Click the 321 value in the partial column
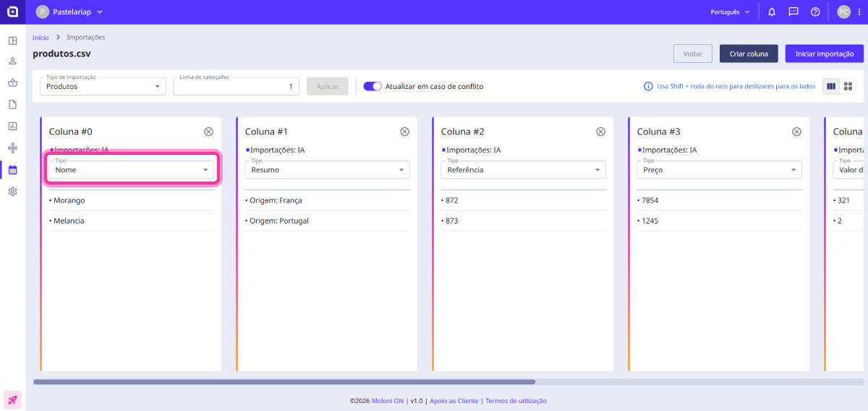868x411 pixels. (x=843, y=200)
